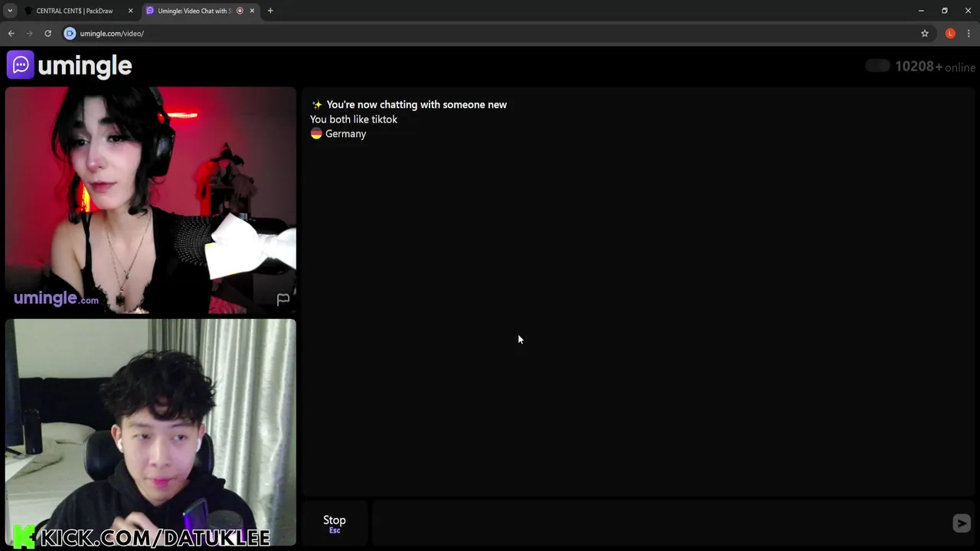Bookmark this page with the star icon
980x551 pixels.
coord(925,34)
